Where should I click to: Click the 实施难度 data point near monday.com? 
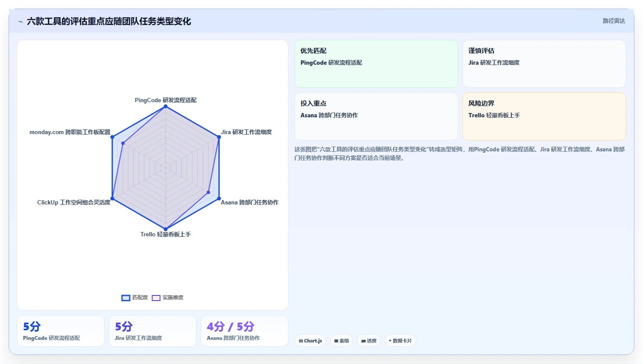(x=123, y=143)
